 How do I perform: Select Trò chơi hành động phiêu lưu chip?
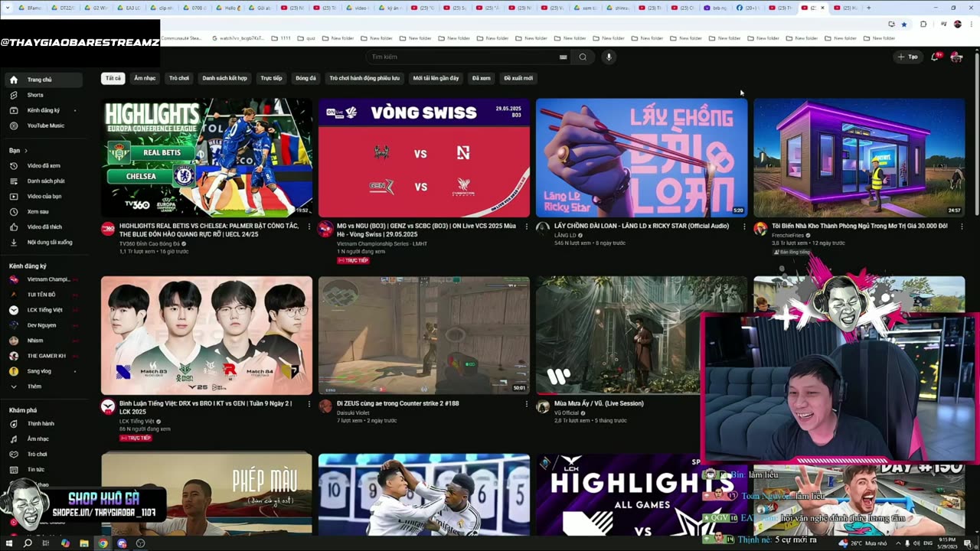pyautogui.click(x=364, y=78)
